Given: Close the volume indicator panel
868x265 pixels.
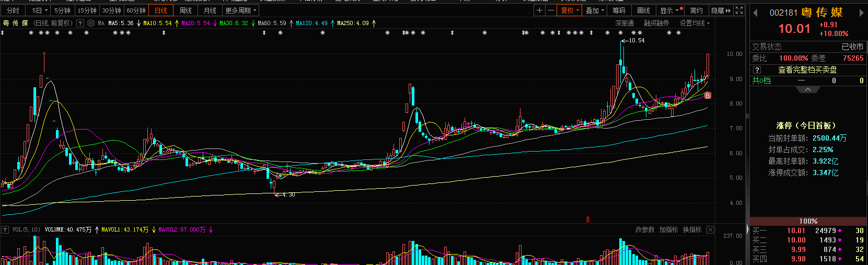Looking at the screenshot, I should click(710, 229).
